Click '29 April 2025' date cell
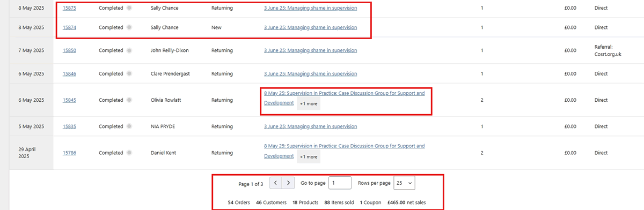 coord(31,153)
